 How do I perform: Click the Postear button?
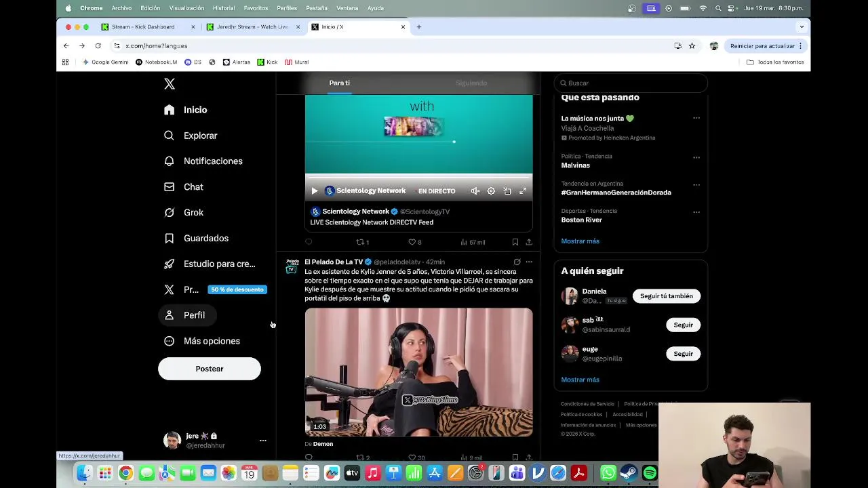[x=210, y=369]
